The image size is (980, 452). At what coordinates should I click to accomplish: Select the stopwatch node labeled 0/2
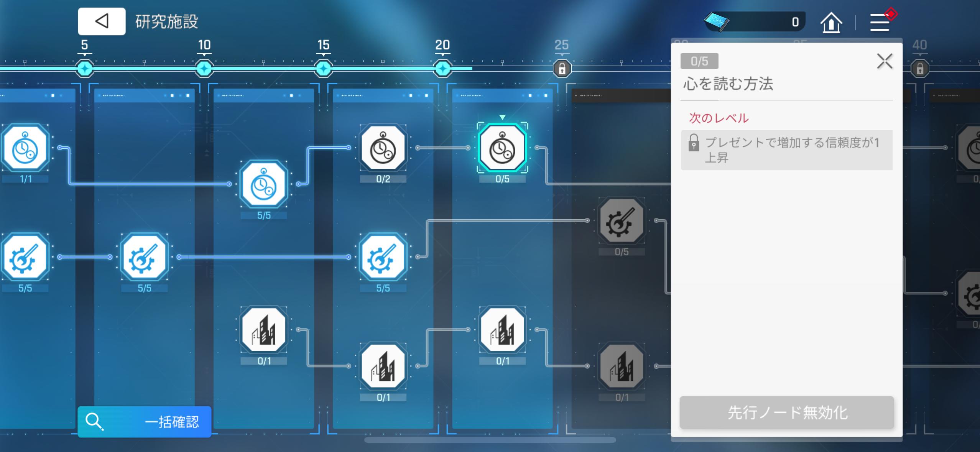(x=383, y=148)
